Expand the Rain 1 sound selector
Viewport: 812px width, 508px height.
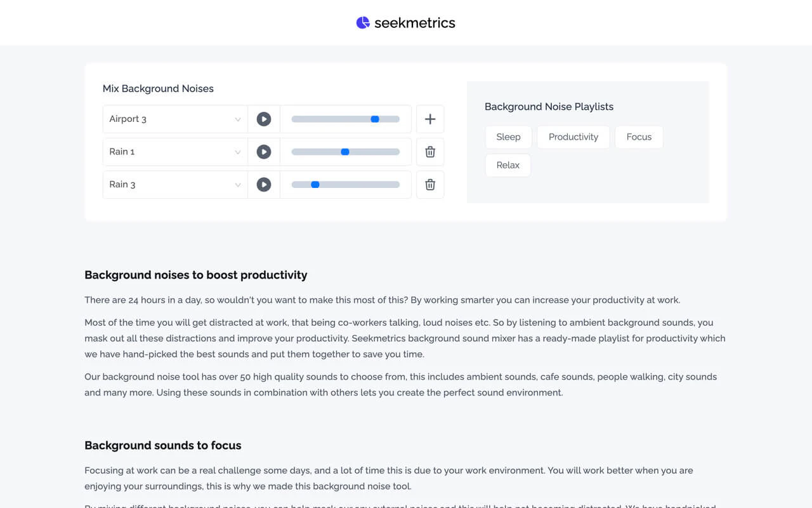pyautogui.click(x=175, y=152)
